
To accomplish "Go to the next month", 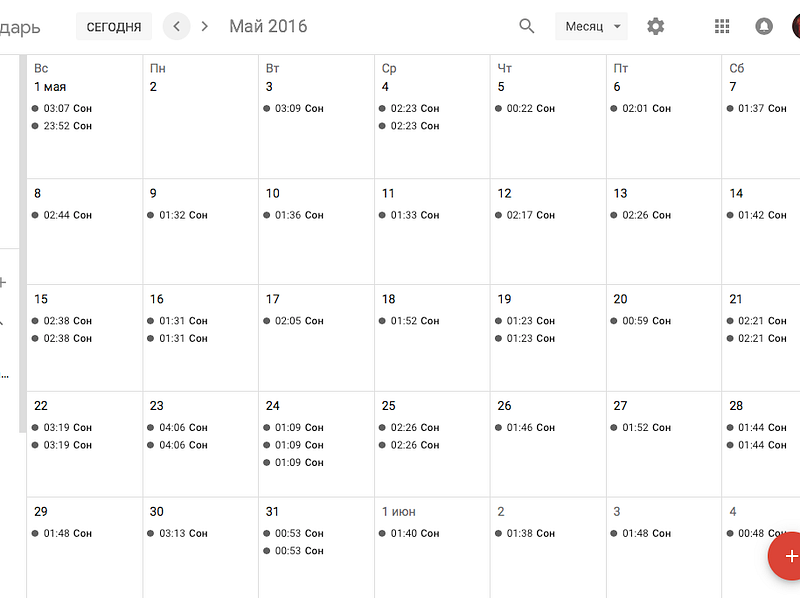I will point(205,26).
